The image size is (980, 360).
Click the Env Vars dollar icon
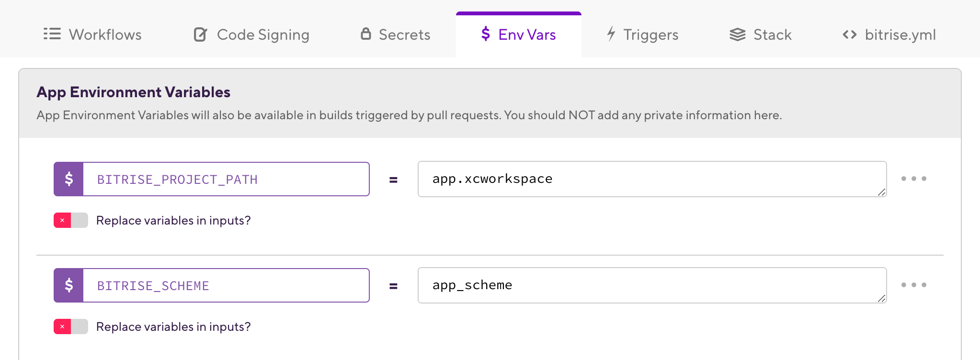(x=486, y=34)
